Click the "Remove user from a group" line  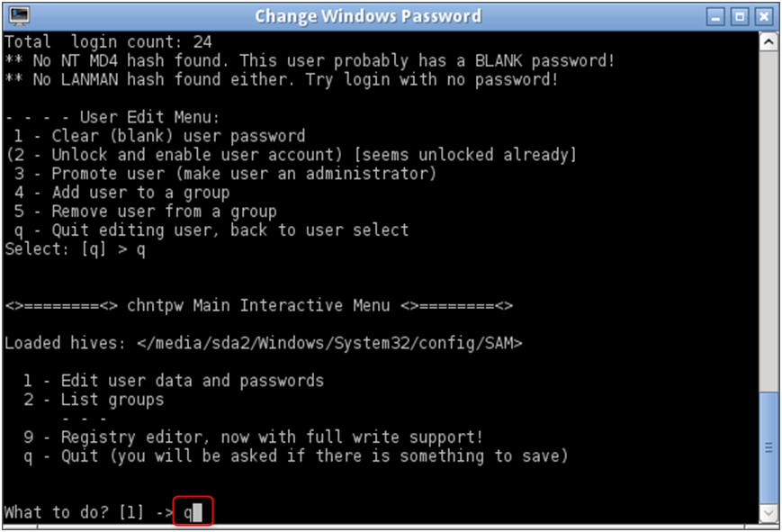[x=164, y=212]
